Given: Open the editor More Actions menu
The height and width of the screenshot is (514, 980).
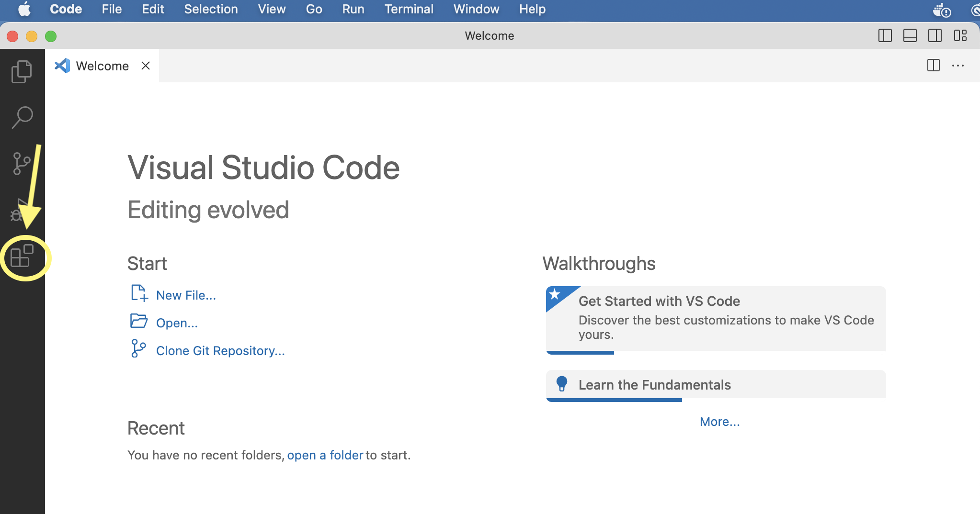Looking at the screenshot, I should (957, 66).
